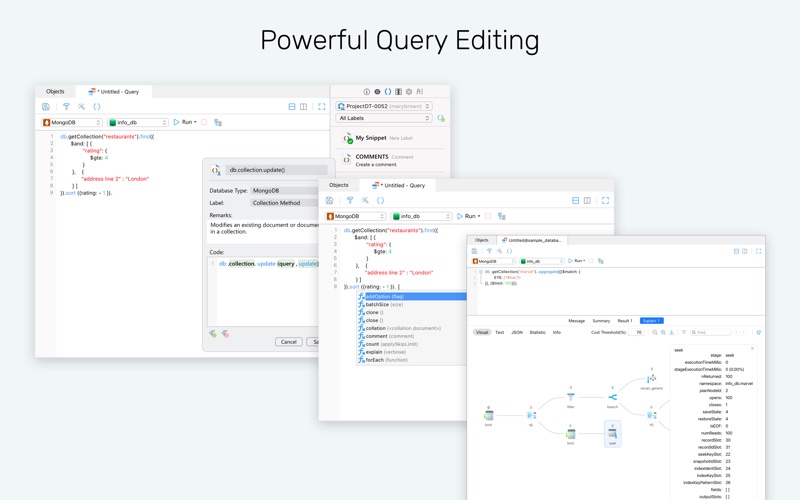The width and height of the screenshot is (800, 500).
Task: Open the AI assistant icon in snippet pane
Action: (x=419, y=92)
